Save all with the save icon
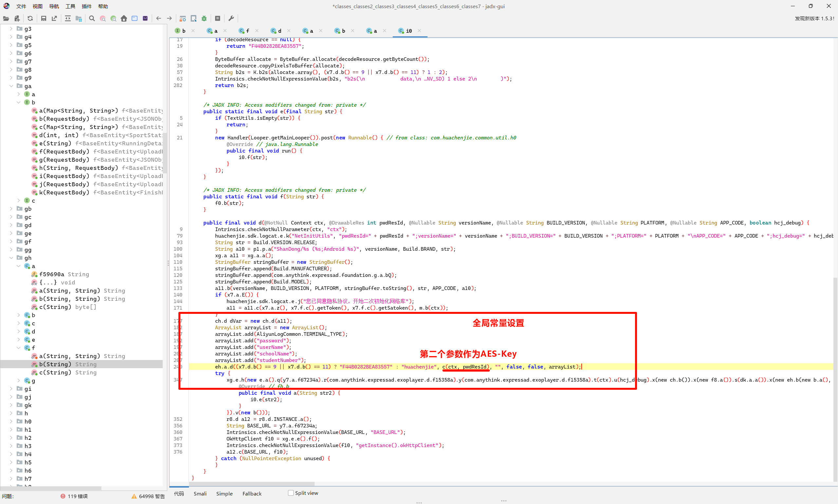Viewport: 838px width, 504px height. tap(44, 18)
